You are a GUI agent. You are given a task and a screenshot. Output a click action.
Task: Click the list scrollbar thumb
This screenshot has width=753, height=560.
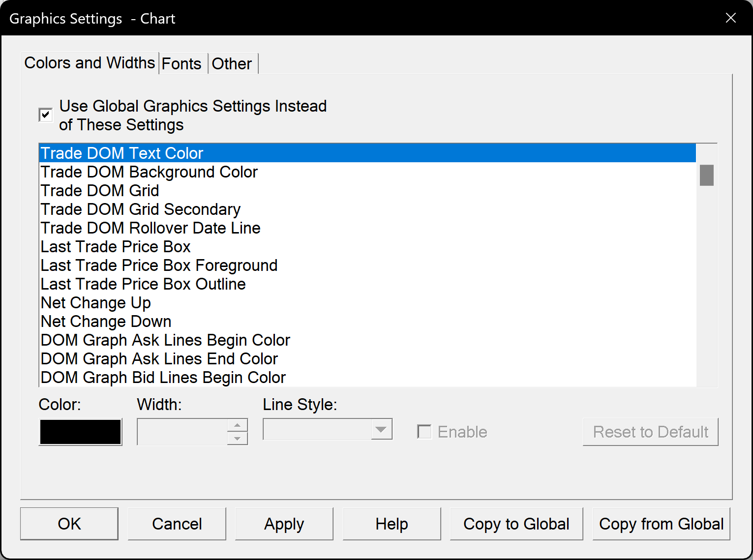[707, 175]
